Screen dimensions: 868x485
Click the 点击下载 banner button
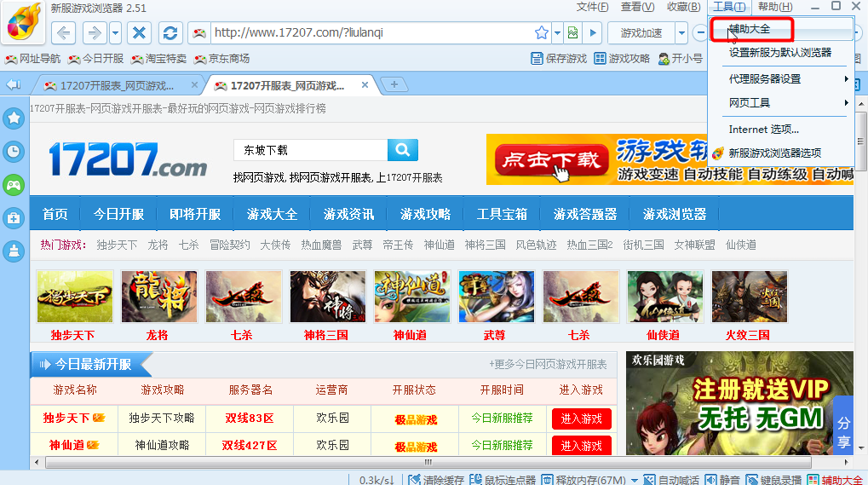click(552, 160)
